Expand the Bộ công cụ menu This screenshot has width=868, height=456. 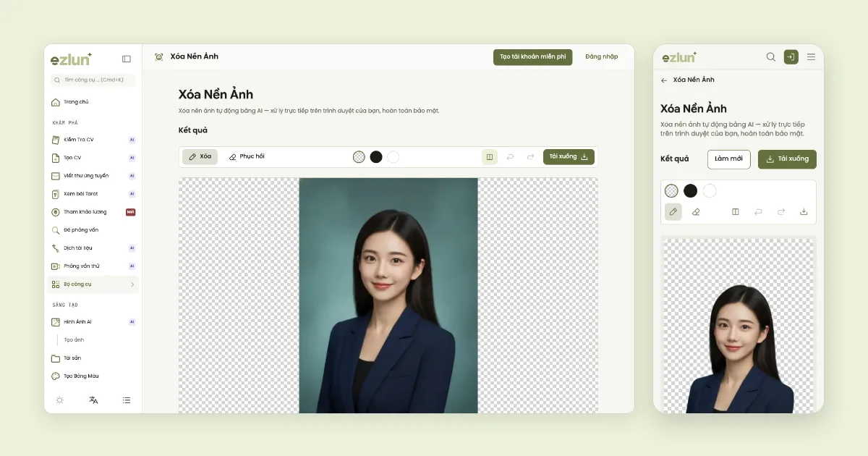pos(93,284)
